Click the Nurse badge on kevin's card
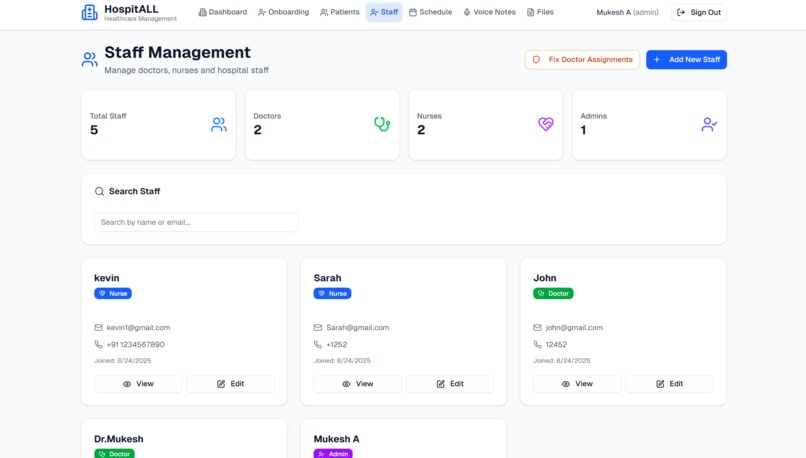 pos(113,294)
